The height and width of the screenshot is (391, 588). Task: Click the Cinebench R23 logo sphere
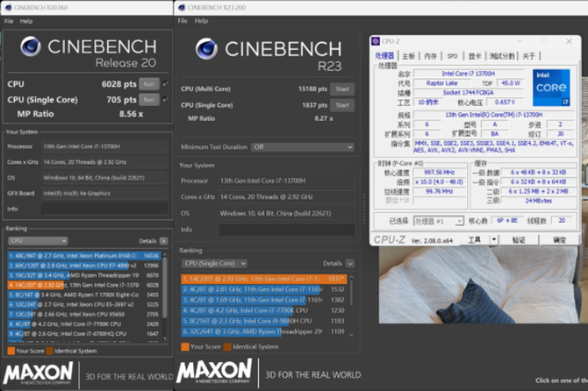[x=206, y=49]
